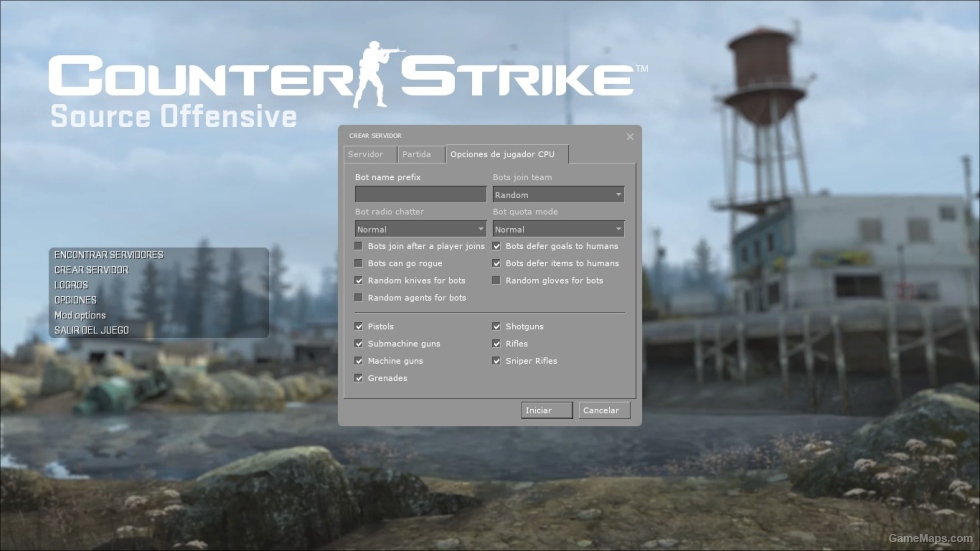
Task: Toggle the Pistols weapon checkbox
Action: click(358, 326)
